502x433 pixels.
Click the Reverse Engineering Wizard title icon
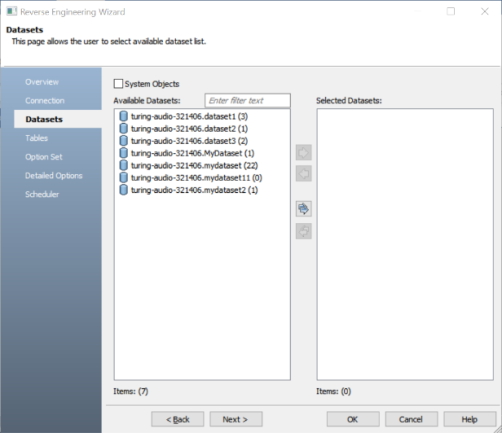[12, 12]
